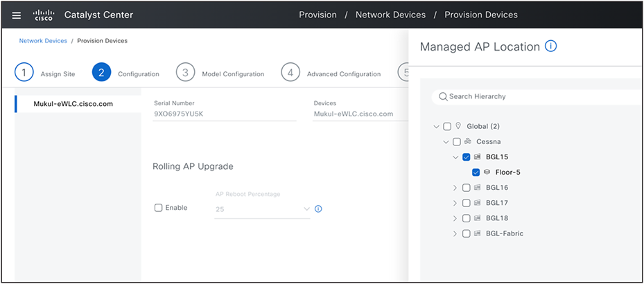Select the BGL15 label

coord(497,157)
